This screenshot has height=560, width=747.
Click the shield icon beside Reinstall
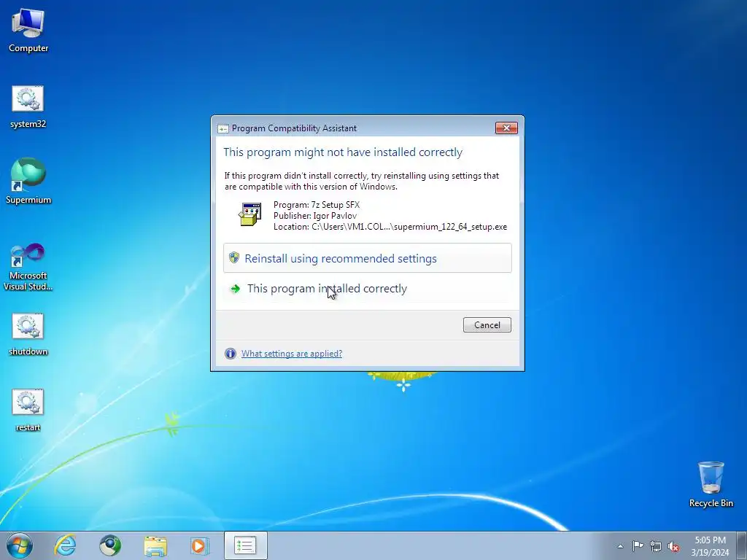pyautogui.click(x=234, y=257)
